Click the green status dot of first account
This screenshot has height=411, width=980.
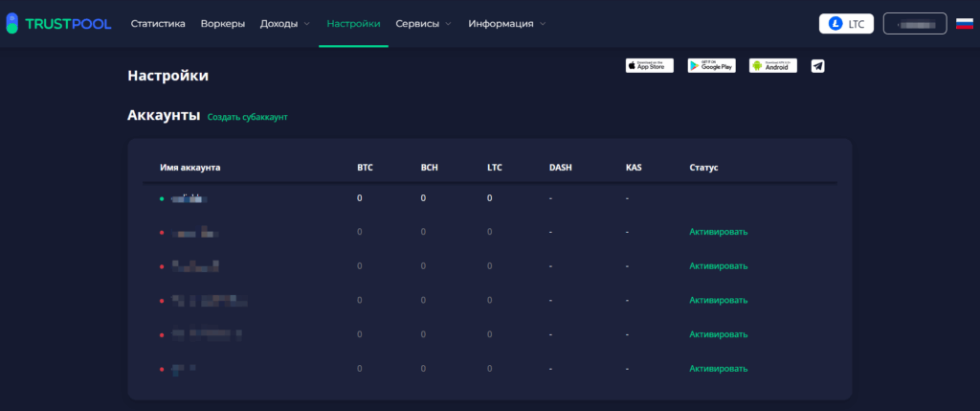tap(162, 198)
